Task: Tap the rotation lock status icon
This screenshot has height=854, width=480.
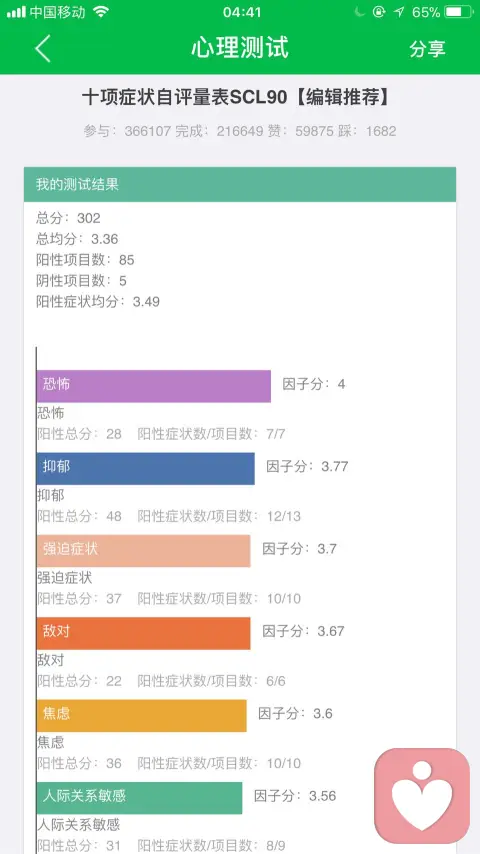Action: pyautogui.click(x=379, y=12)
